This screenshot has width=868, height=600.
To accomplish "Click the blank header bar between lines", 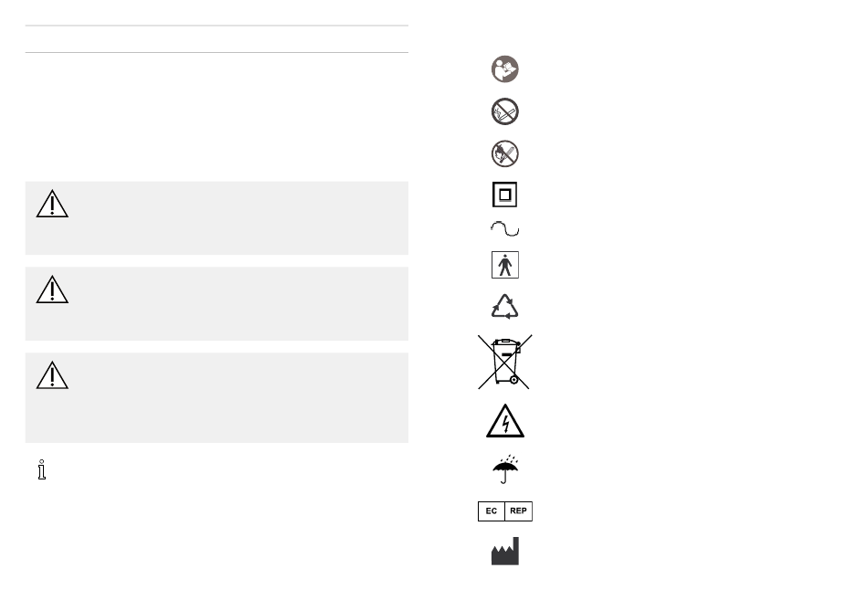I will (x=217, y=38).
